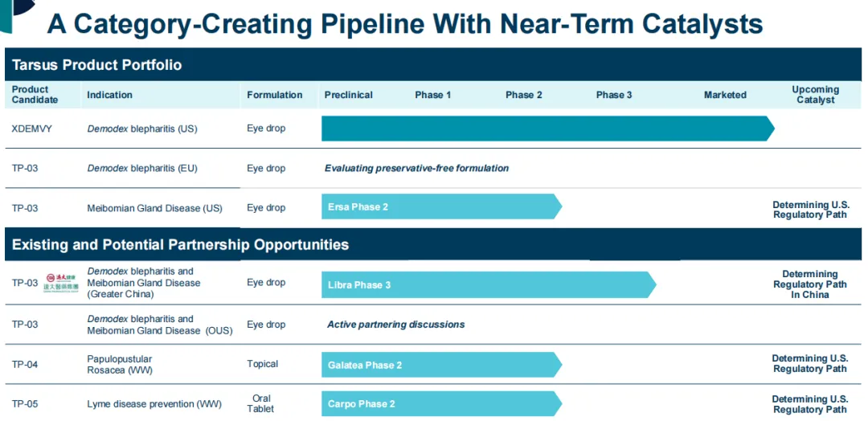Viewport: 868px width, 421px height.
Task: Click Active partnering discussions text
Action: click(395, 325)
